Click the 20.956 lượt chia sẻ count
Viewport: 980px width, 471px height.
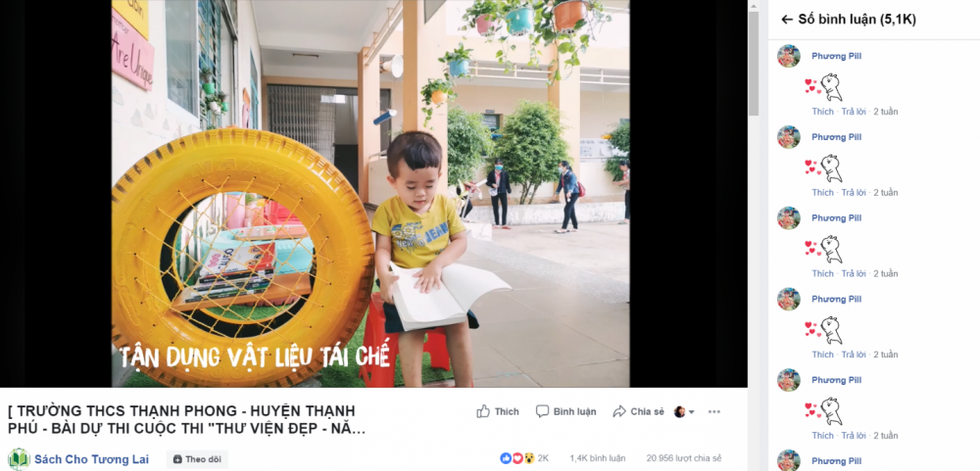[x=684, y=458]
